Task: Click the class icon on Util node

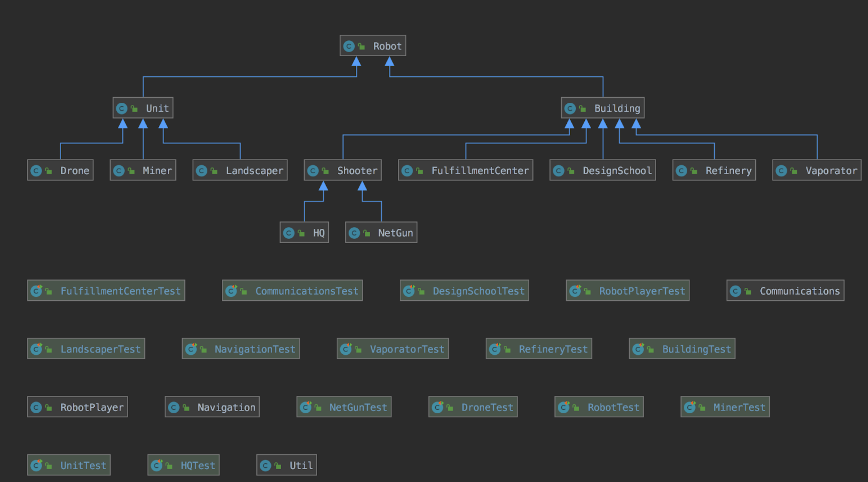Action: point(265,465)
